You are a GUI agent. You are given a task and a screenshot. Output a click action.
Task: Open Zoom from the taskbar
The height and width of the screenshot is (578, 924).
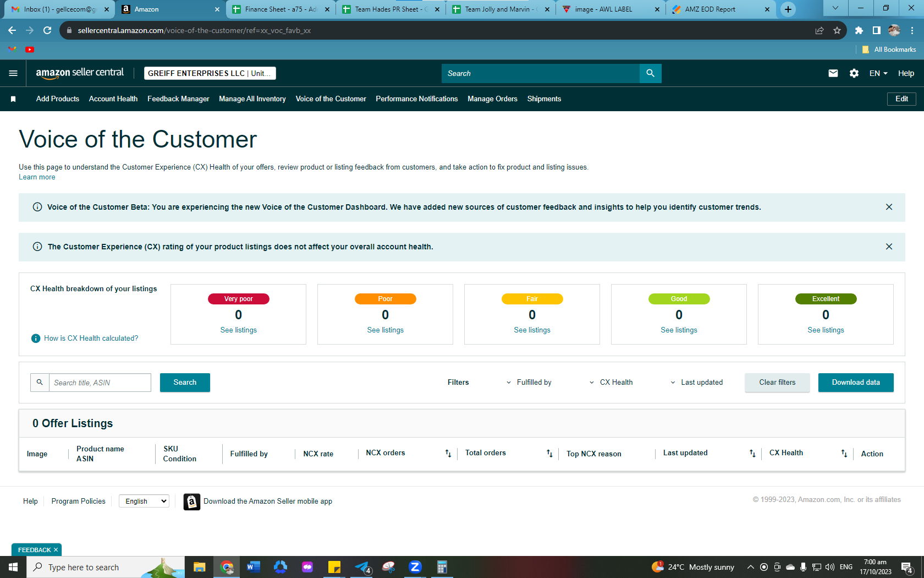[x=415, y=567]
